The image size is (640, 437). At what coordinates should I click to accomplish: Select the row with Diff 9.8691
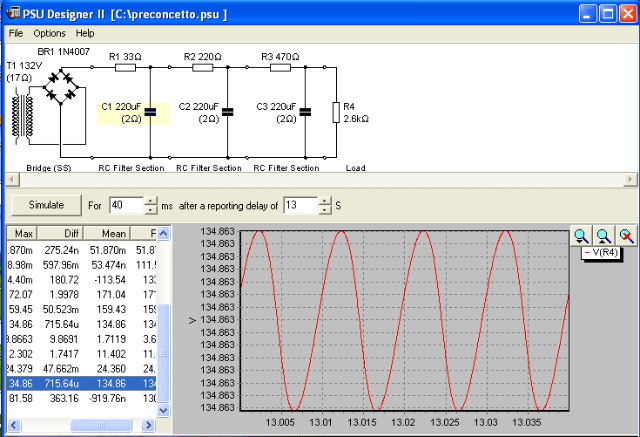82,339
